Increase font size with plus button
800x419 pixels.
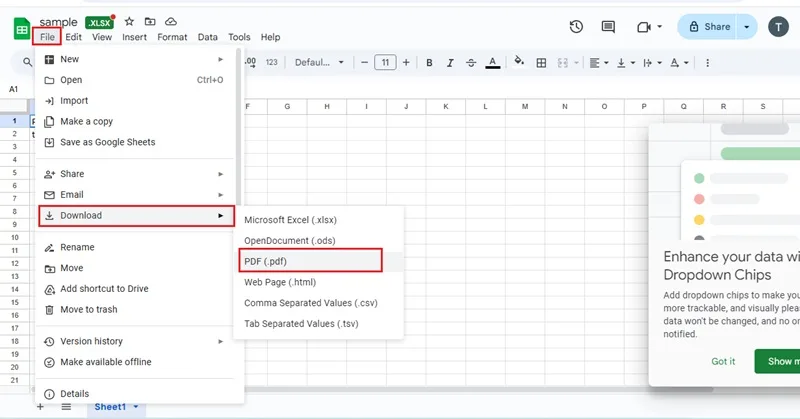pyautogui.click(x=406, y=63)
